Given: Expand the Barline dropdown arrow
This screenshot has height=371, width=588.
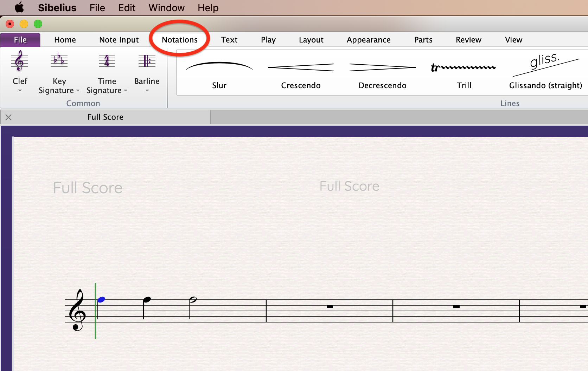Looking at the screenshot, I should (x=147, y=91).
